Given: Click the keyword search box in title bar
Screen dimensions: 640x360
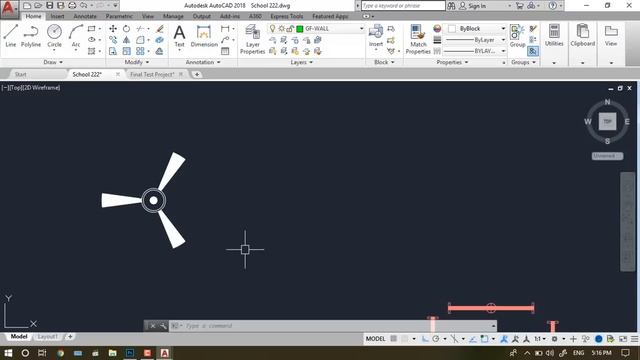Looking at the screenshot, I should tap(403, 6).
